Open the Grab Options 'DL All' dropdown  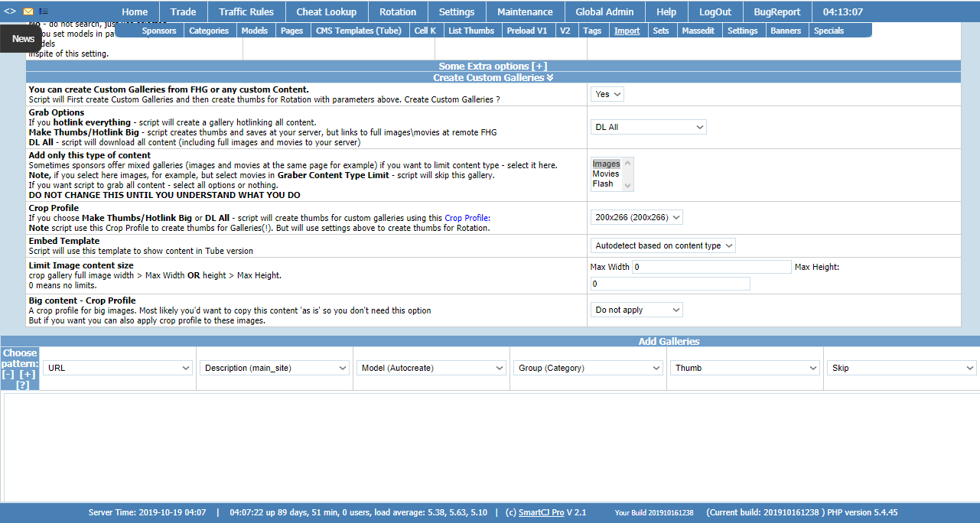(649, 127)
